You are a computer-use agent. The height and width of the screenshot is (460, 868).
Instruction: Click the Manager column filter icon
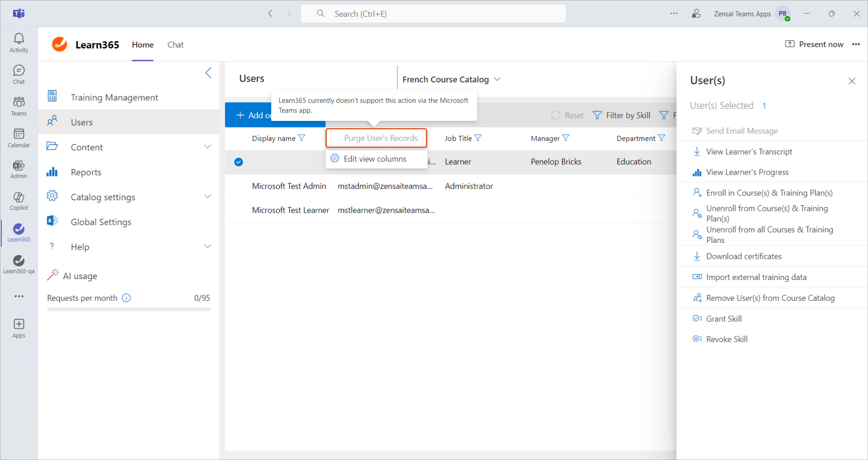coord(566,138)
